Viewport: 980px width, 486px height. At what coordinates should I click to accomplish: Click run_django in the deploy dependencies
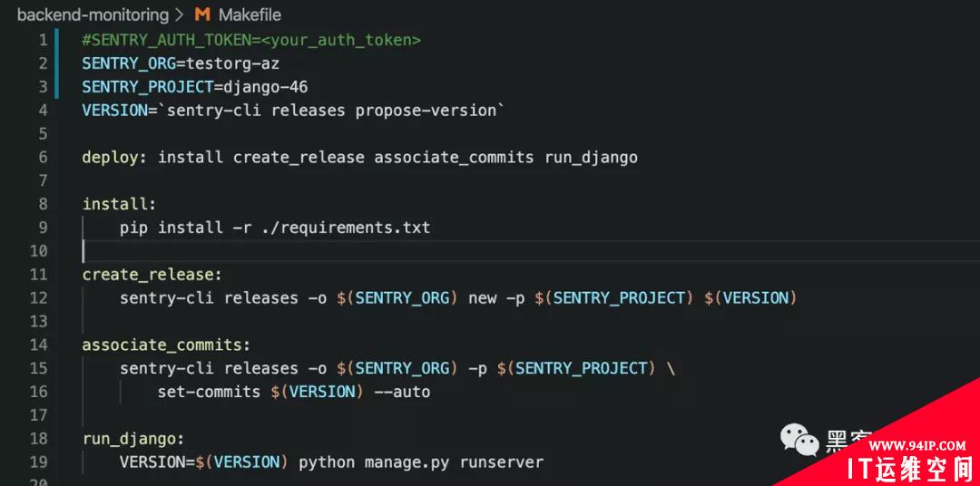point(592,158)
